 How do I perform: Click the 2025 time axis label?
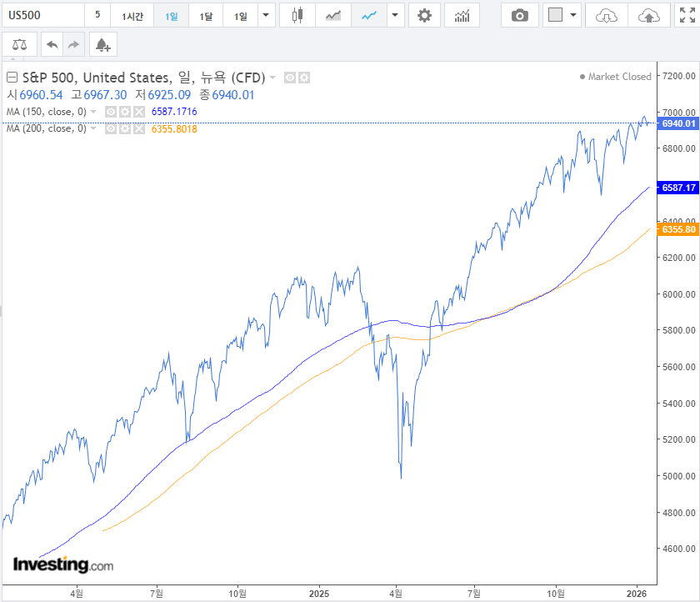pyautogui.click(x=318, y=594)
